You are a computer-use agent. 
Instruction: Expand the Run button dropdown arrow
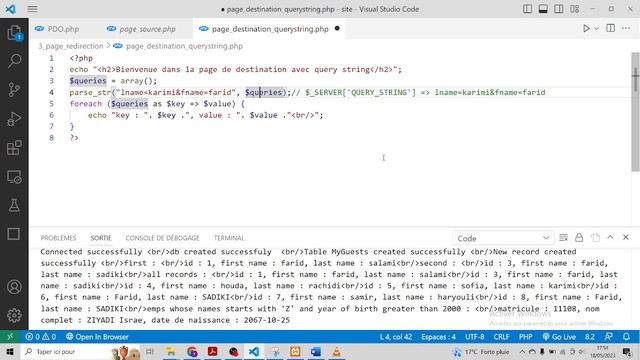tap(596, 29)
